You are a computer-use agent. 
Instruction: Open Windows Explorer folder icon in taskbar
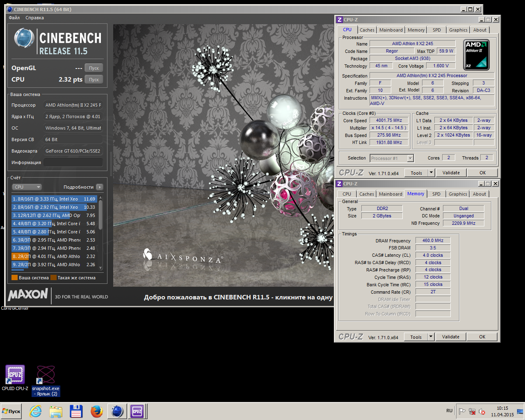[x=56, y=411]
